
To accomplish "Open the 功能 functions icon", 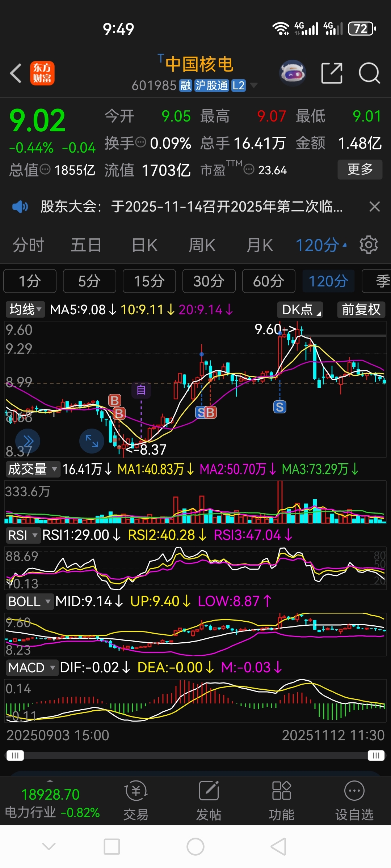I will coord(281,800).
